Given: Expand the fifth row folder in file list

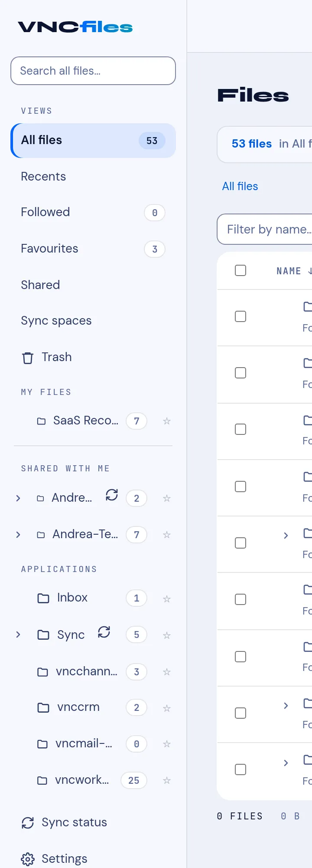Looking at the screenshot, I should coord(286,536).
